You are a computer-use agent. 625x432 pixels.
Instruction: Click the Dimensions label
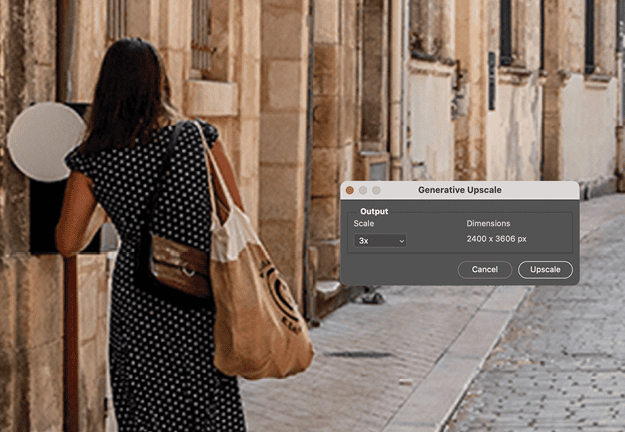tap(488, 223)
